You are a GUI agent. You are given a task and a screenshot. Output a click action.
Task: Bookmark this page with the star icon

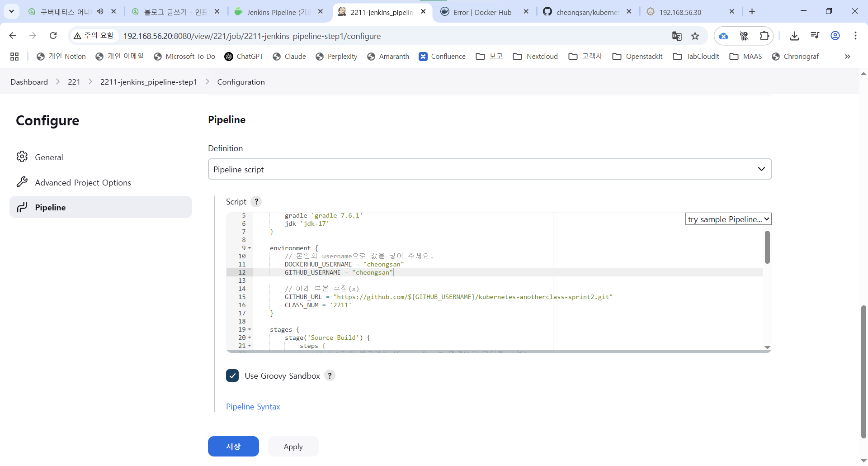tap(695, 36)
